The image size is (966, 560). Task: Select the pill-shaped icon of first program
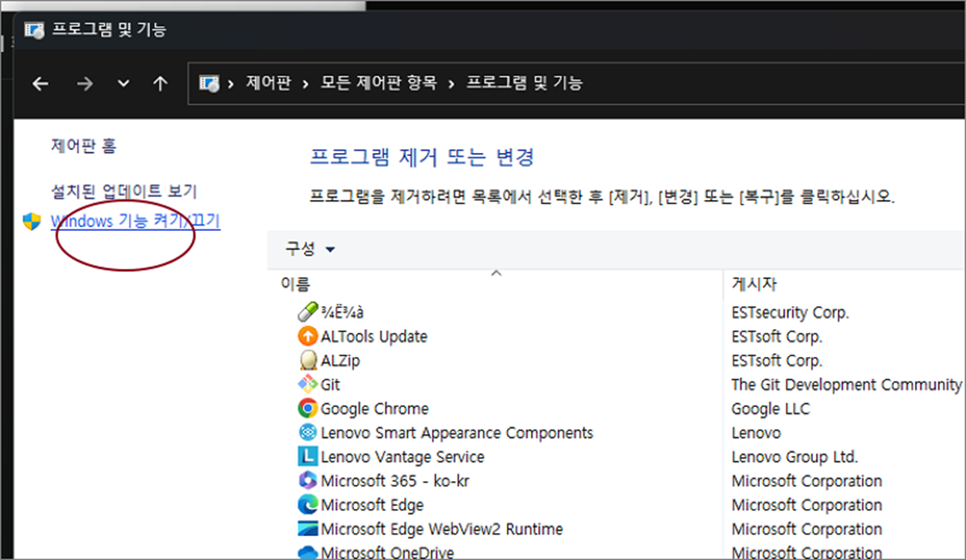click(308, 312)
